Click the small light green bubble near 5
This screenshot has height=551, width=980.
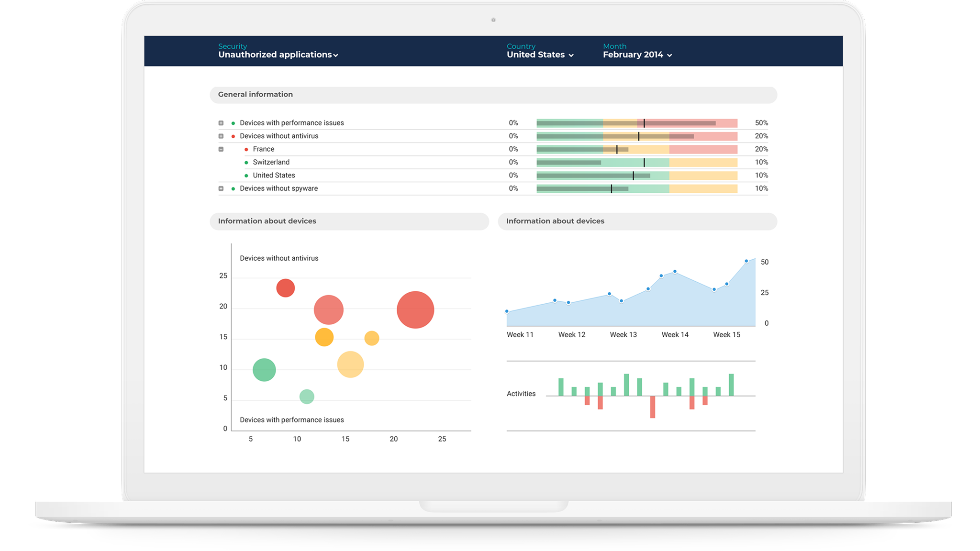coord(307,397)
